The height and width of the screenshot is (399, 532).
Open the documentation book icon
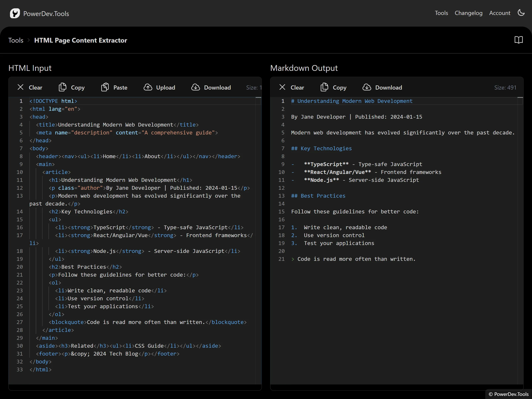[x=518, y=40]
